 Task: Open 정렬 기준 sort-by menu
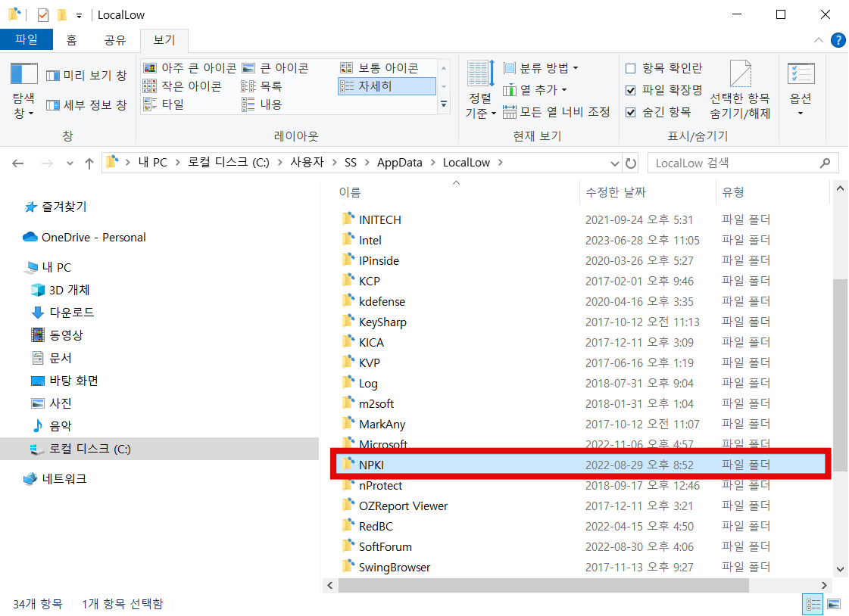point(480,90)
